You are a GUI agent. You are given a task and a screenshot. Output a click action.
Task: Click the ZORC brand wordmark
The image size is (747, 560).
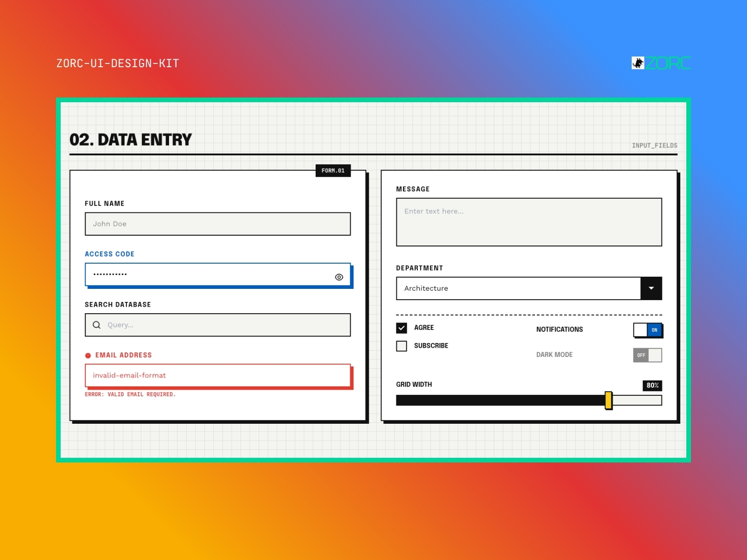click(668, 63)
